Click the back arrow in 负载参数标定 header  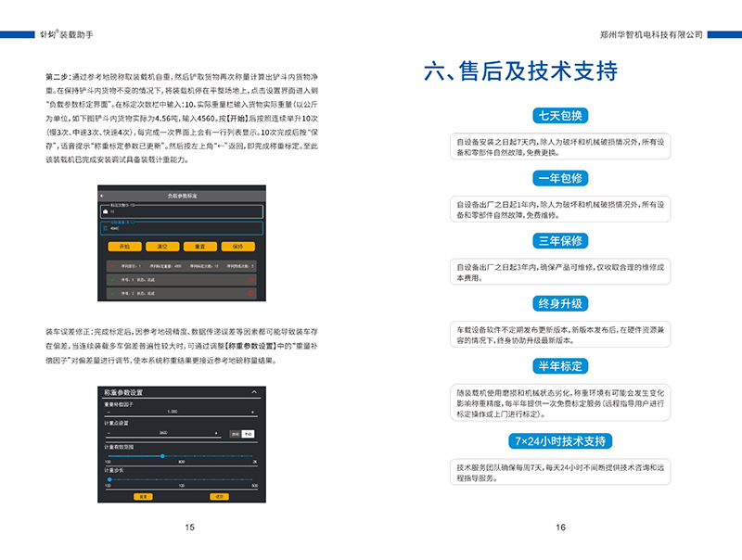coord(102,196)
